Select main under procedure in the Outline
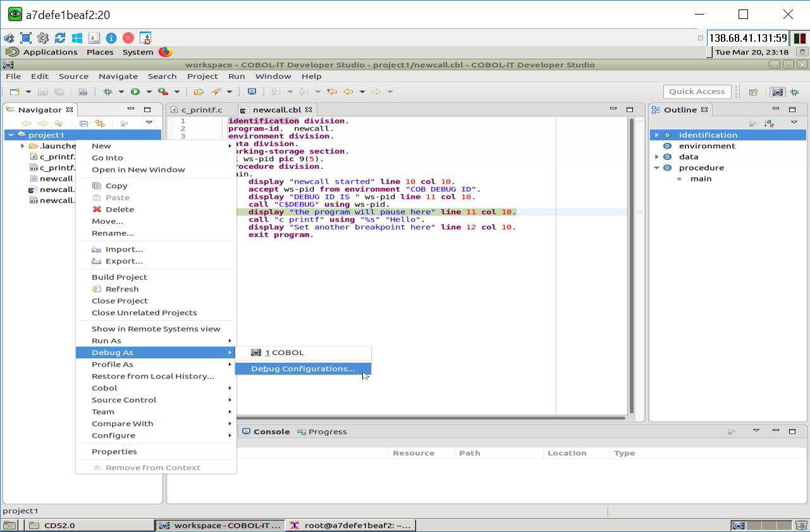 coord(699,178)
